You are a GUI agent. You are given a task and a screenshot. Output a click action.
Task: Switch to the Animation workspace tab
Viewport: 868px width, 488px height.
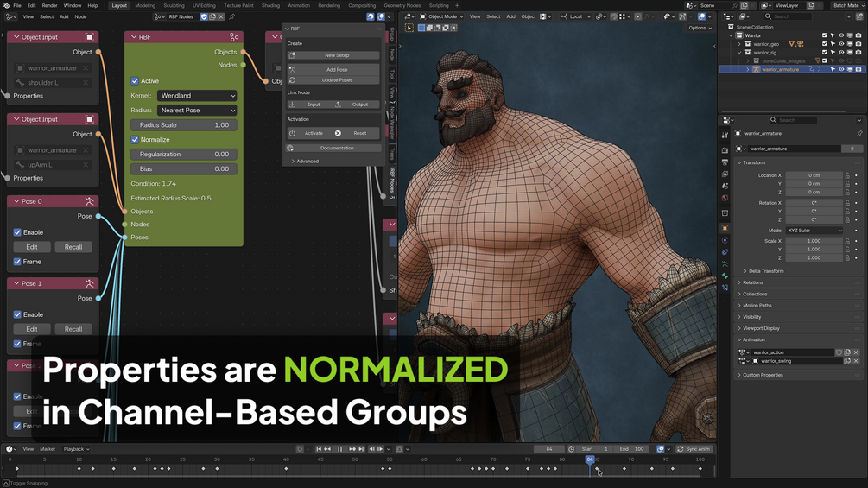299,5
